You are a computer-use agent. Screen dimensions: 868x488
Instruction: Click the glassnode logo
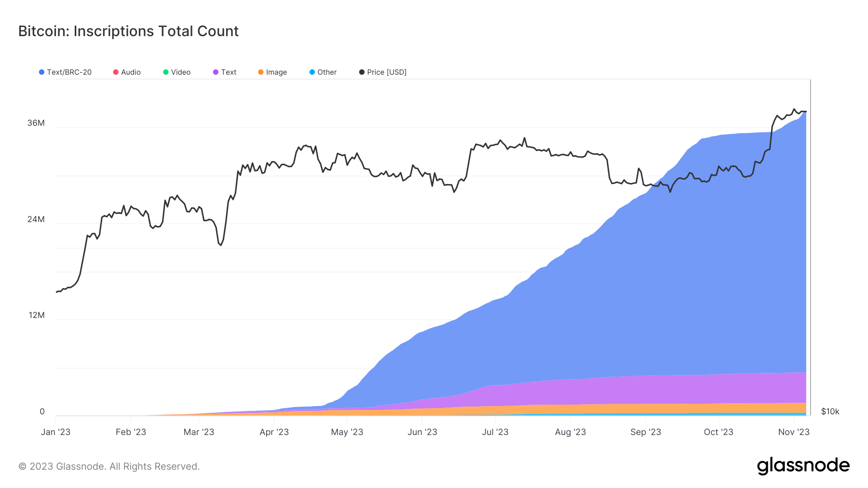(803, 466)
